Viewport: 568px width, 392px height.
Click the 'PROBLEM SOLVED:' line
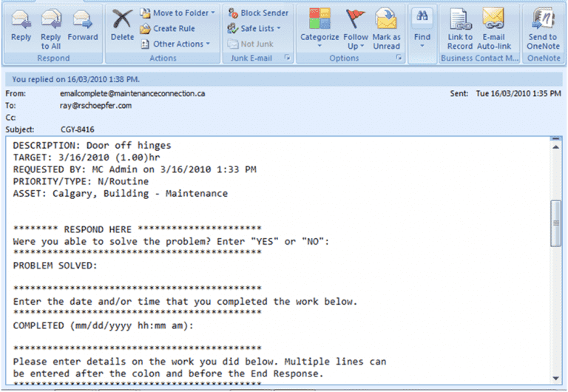(55, 266)
